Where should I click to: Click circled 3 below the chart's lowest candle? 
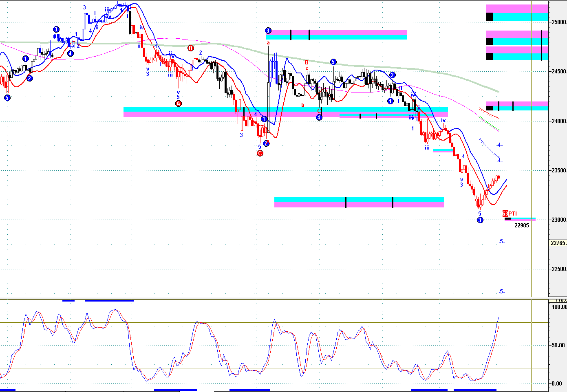pyautogui.click(x=480, y=220)
